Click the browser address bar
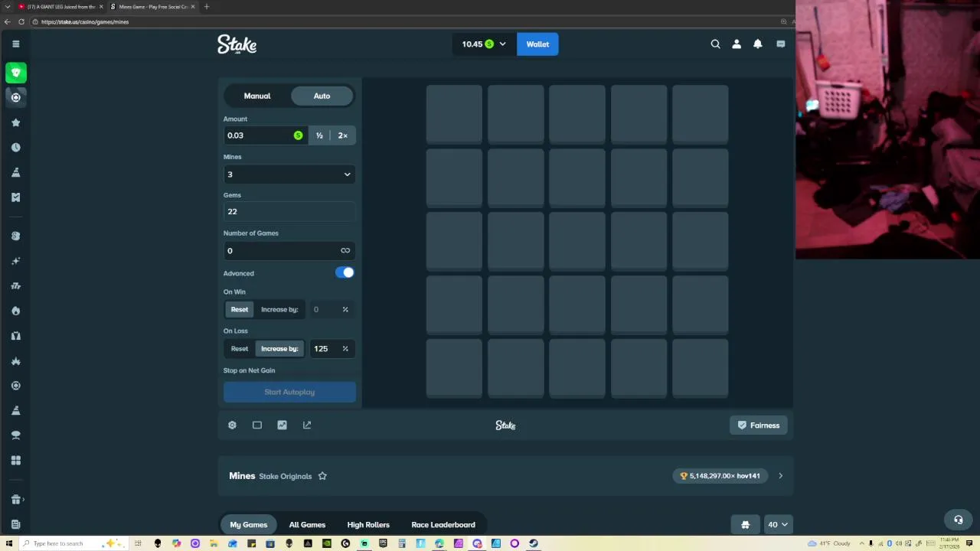This screenshot has width=980, height=551. coord(406,21)
